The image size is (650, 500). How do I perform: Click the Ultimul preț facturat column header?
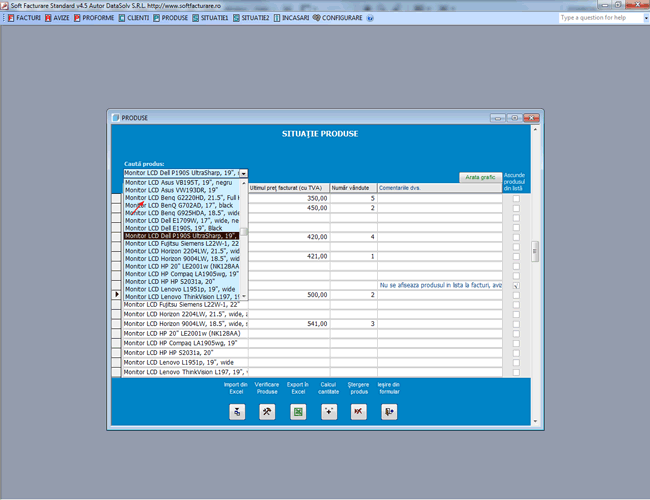coord(289,188)
